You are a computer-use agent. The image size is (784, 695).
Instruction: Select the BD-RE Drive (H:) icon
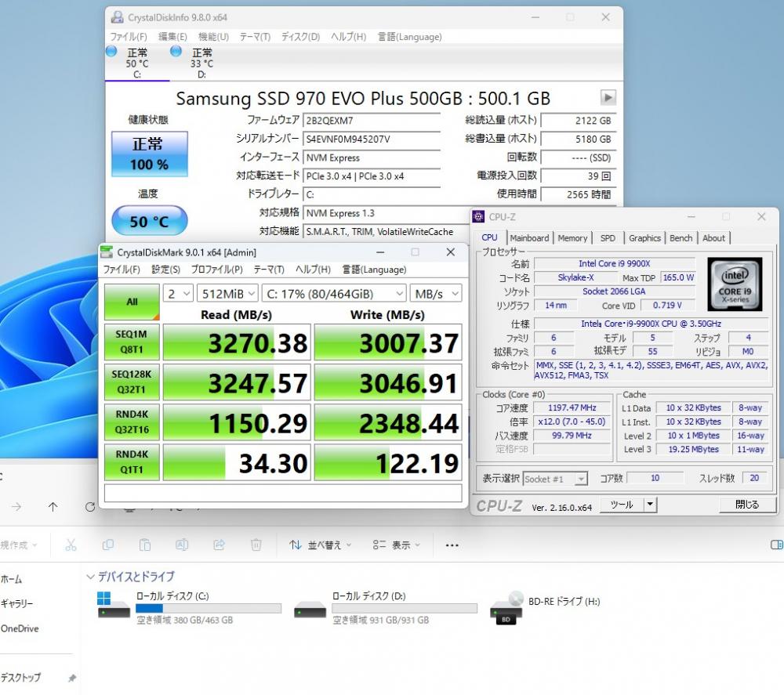(x=506, y=608)
